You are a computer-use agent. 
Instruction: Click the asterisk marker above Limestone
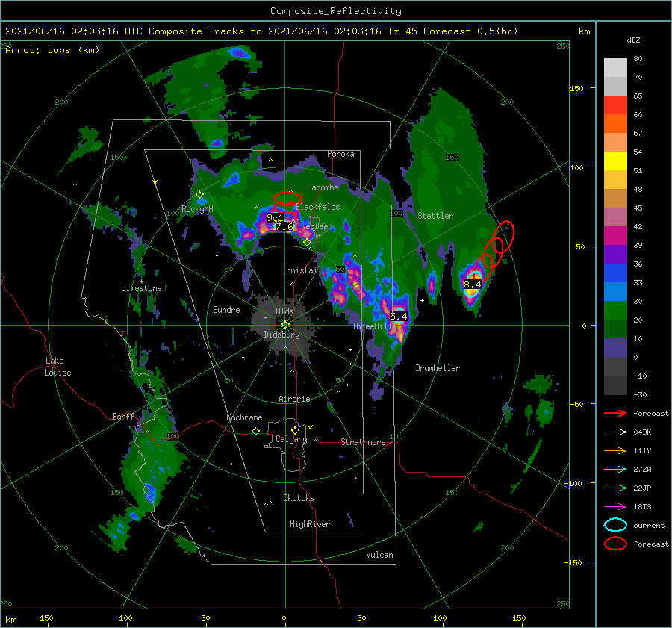coord(141,282)
